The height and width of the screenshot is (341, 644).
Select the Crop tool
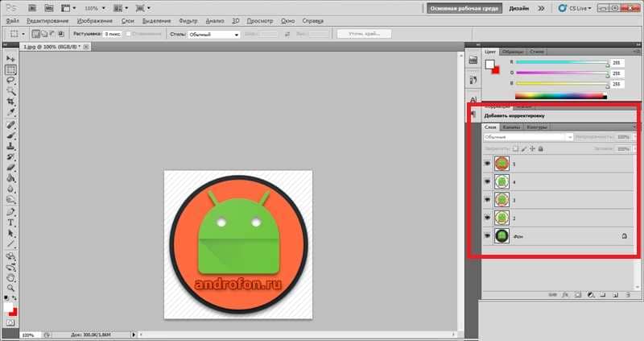(10, 102)
